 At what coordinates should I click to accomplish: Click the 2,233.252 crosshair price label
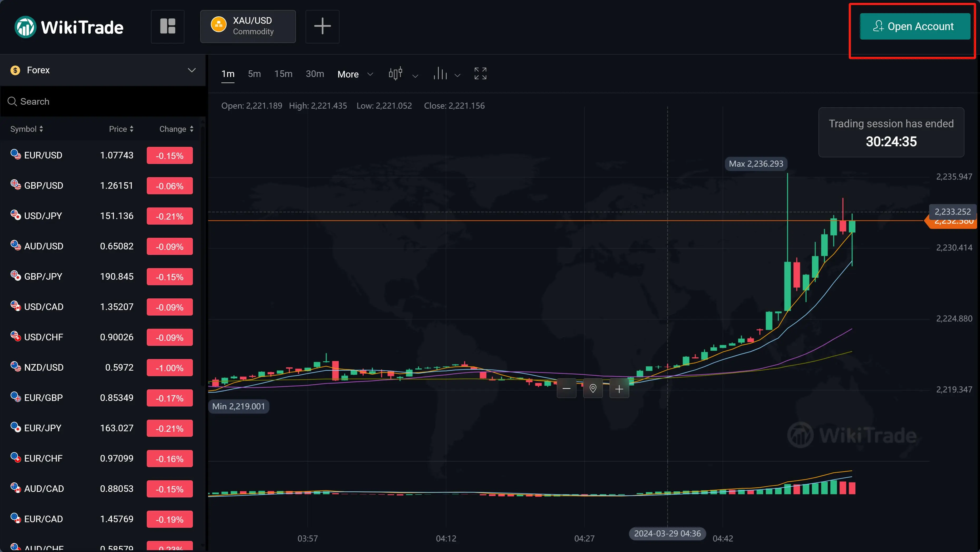point(953,212)
